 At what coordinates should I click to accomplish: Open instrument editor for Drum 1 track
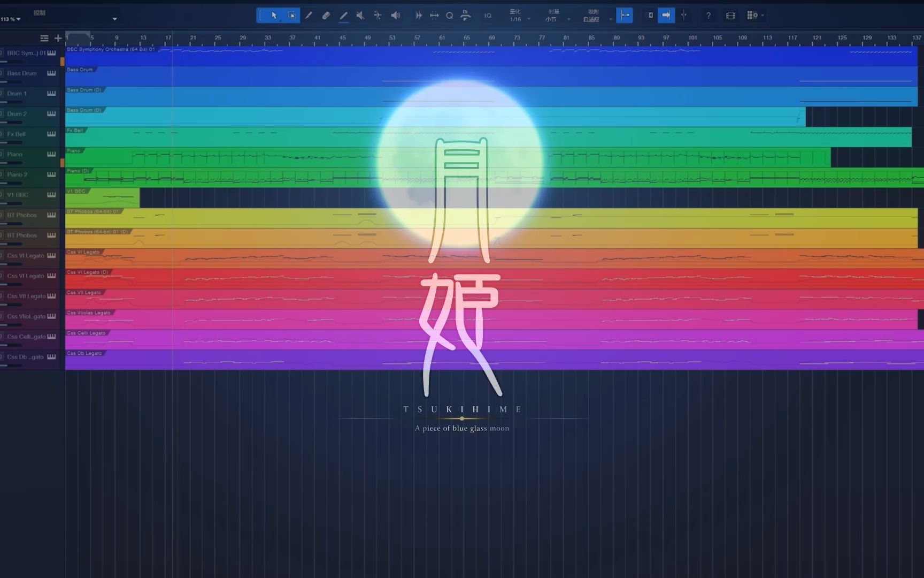[x=51, y=94]
